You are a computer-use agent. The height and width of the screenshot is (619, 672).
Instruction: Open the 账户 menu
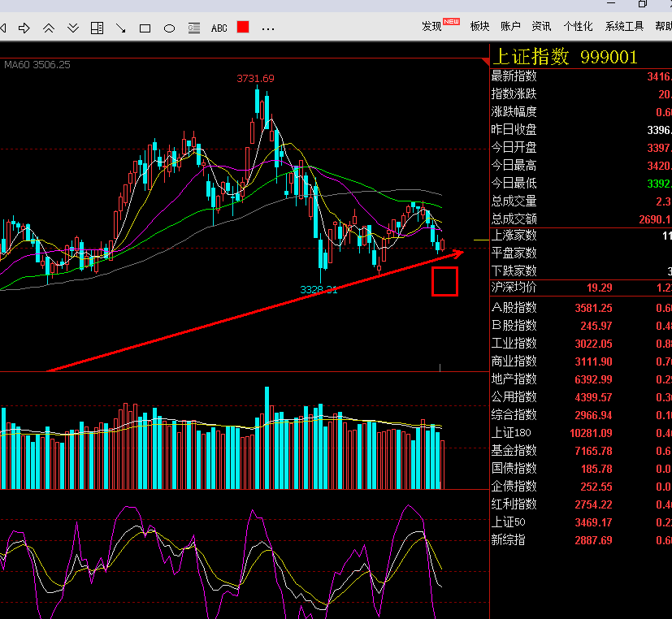pos(510,27)
